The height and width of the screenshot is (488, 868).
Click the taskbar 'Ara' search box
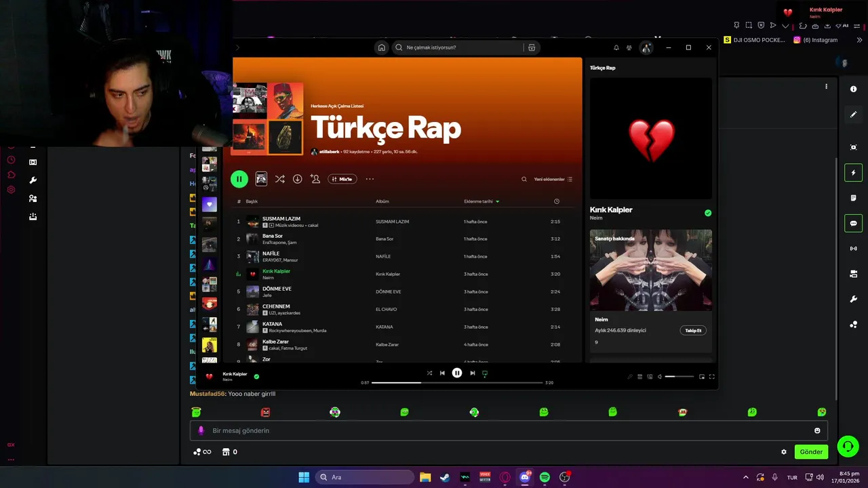[x=365, y=477]
